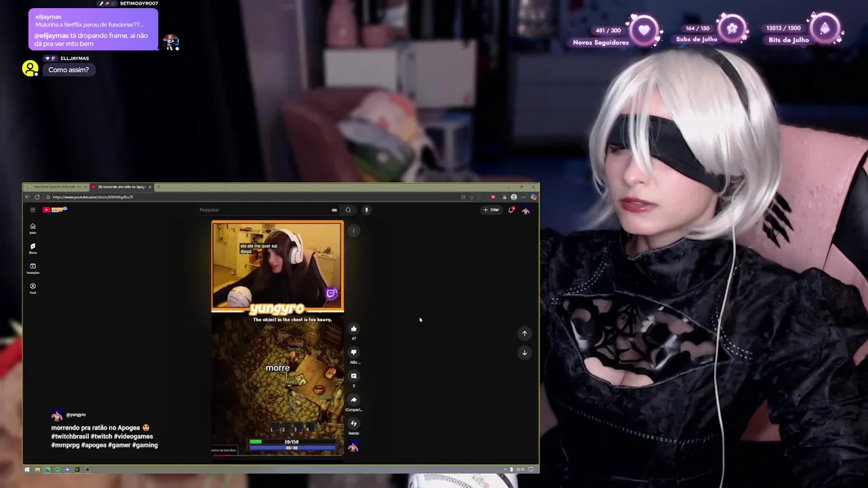Seek on the short's red progress bar
868x488 pixels.
(x=277, y=455)
